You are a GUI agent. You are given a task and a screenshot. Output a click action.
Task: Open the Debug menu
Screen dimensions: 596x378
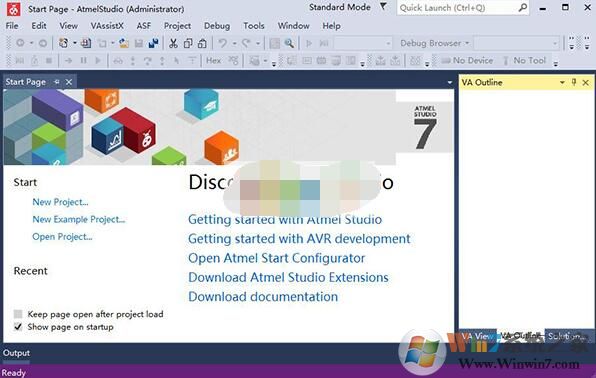click(217, 26)
